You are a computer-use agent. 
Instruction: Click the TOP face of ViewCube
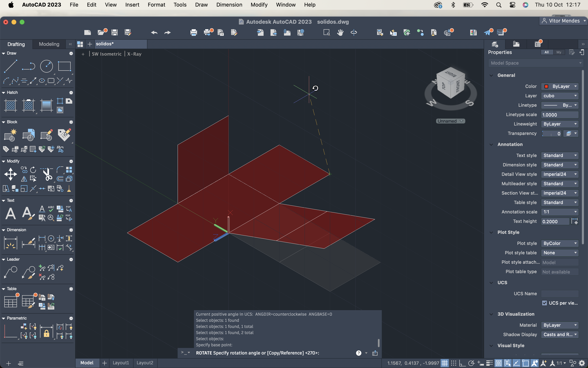[443, 86]
